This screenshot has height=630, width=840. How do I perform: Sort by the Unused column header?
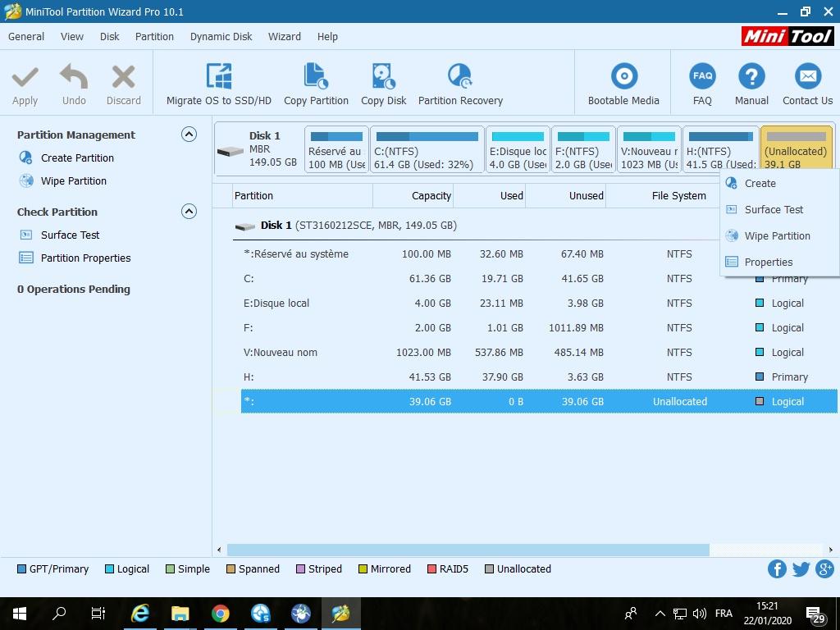[566, 195]
